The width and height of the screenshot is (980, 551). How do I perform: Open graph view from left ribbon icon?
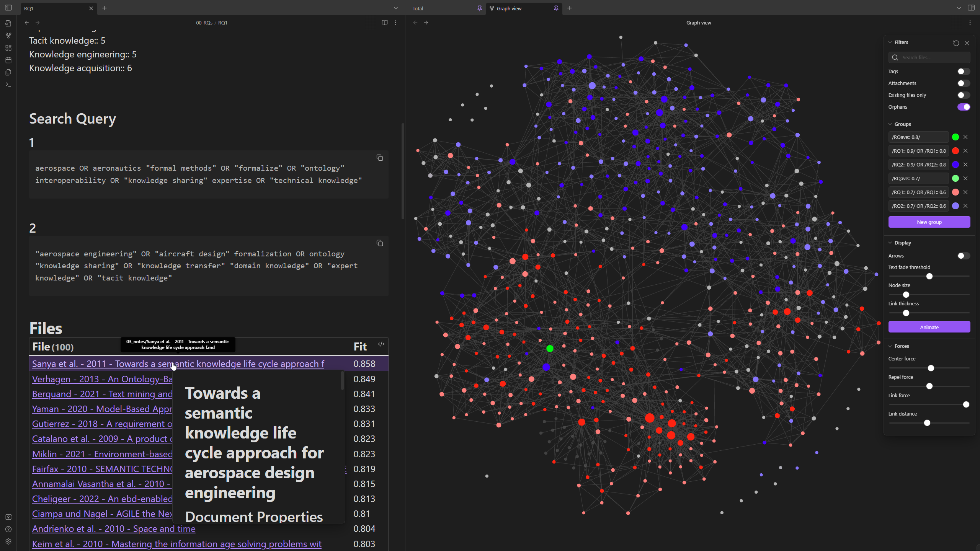(x=8, y=36)
